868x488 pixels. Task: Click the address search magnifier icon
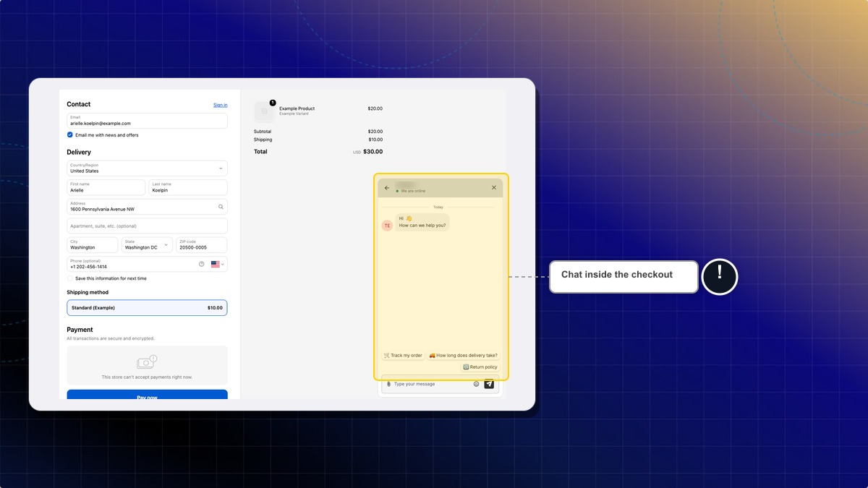coord(221,207)
